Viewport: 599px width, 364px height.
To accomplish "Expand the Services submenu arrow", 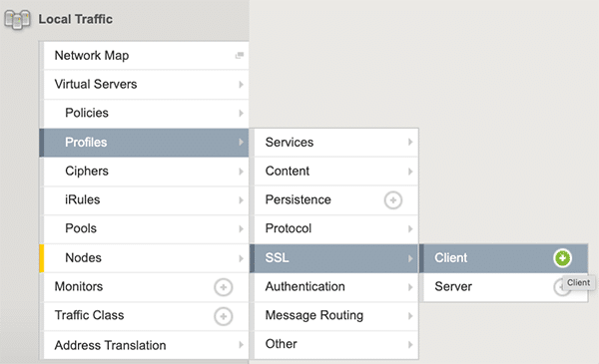I will (410, 143).
